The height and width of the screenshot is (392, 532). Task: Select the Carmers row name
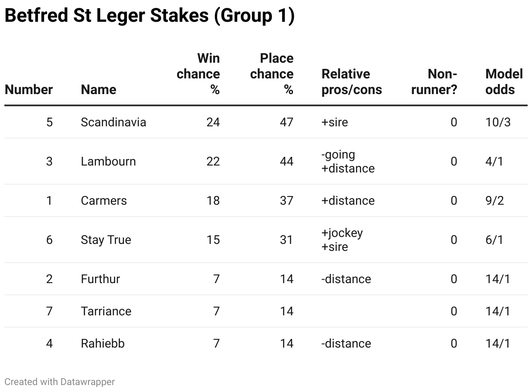[104, 201]
